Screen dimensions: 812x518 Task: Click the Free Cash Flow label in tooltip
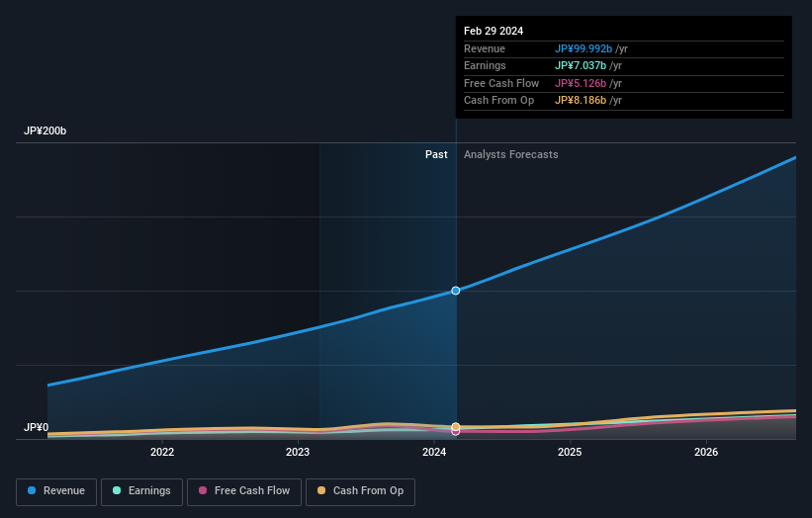click(x=501, y=83)
